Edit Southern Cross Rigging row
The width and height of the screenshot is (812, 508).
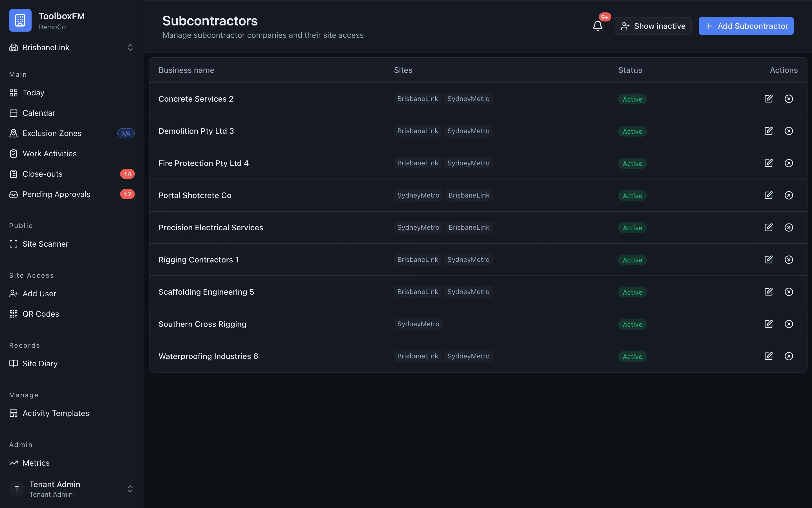[768, 324]
